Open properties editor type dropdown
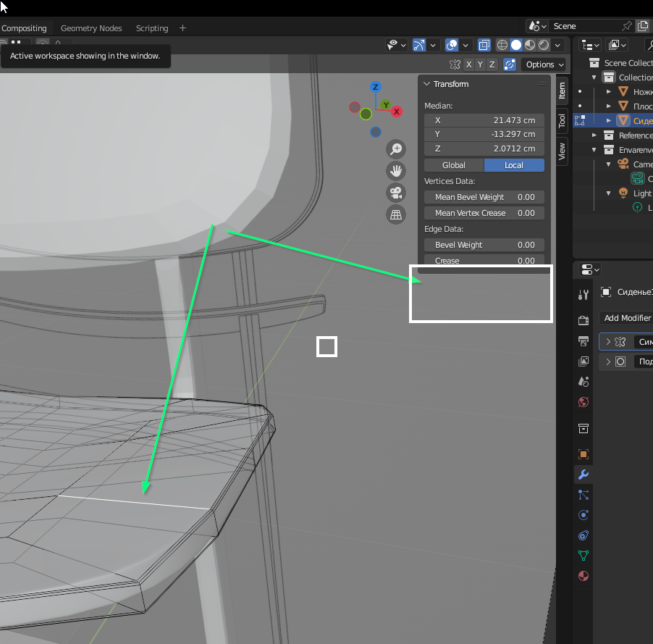Image resolution: width=653 pixels, height=644 pixels. [590, 269]
